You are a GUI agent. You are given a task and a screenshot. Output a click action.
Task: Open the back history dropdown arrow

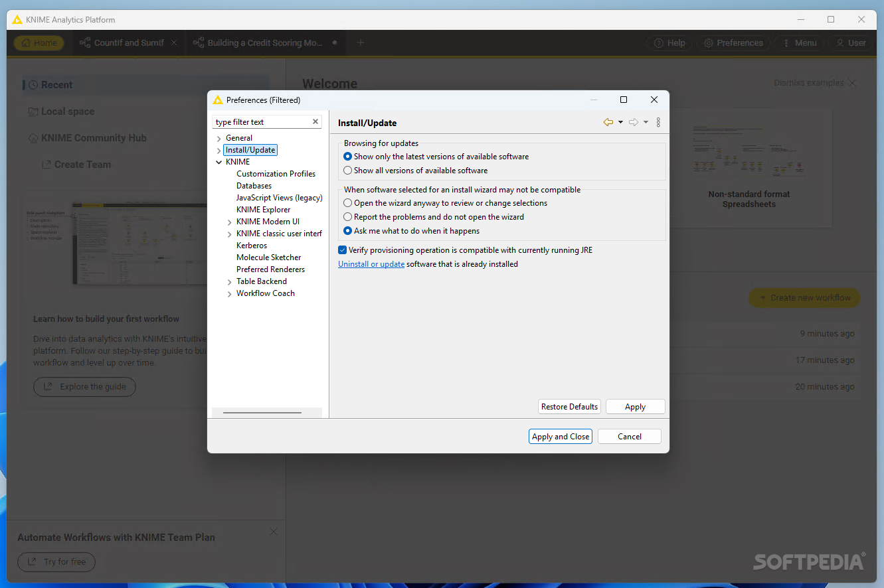pyautogui.click(x=620, y=122)
